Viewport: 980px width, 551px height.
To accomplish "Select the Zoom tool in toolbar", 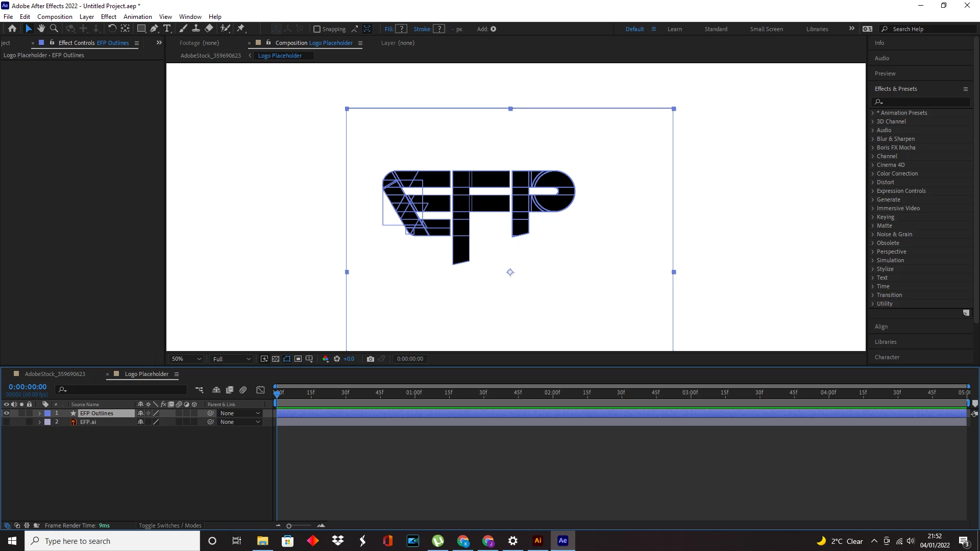I will point(54,29).
